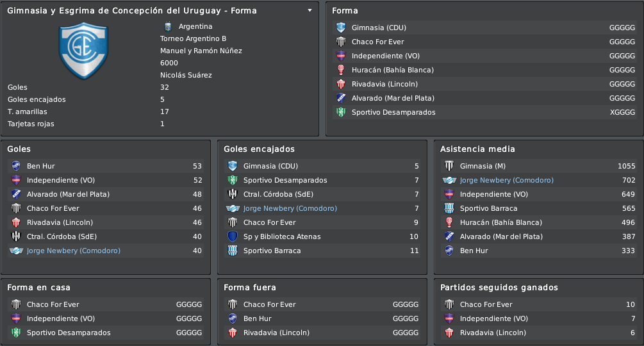This screenshot has width=644, height=346.
Task: Click Gimnasia (CDU) badge in Forma panel
Action: (x=341, y=28)
